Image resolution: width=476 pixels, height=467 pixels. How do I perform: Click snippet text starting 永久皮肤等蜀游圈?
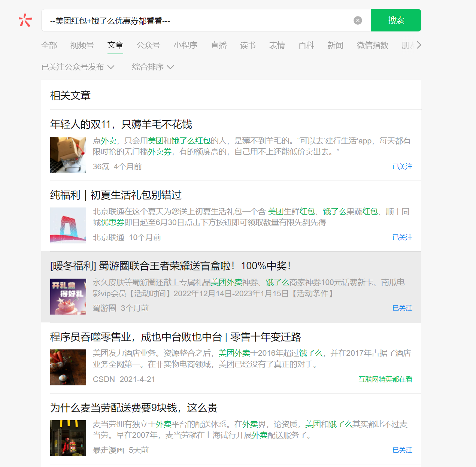point(249,288)
